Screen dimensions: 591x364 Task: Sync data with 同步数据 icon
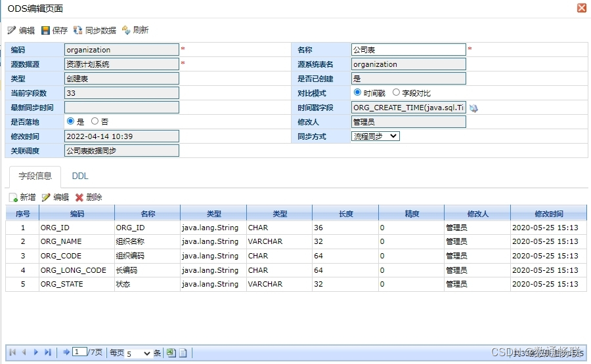[x=77, y=30]
